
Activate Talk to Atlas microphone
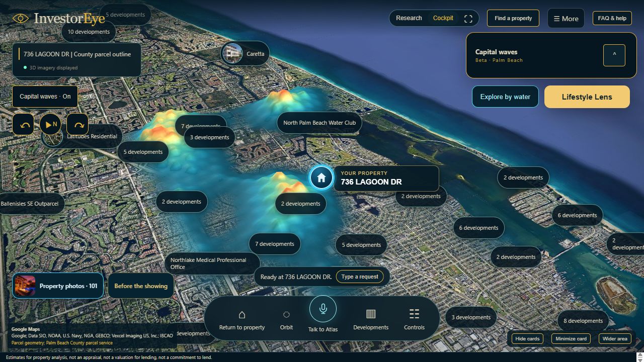pyautogui.click(x=323, y=309)
